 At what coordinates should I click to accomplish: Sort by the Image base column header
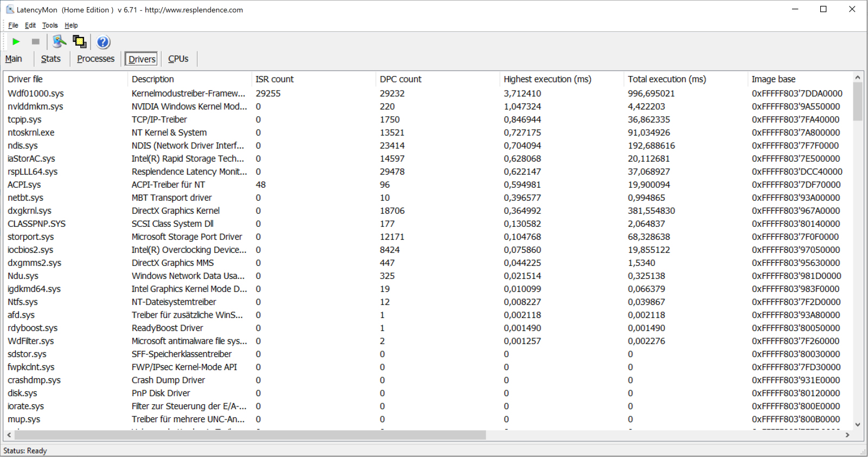[800, 79]
